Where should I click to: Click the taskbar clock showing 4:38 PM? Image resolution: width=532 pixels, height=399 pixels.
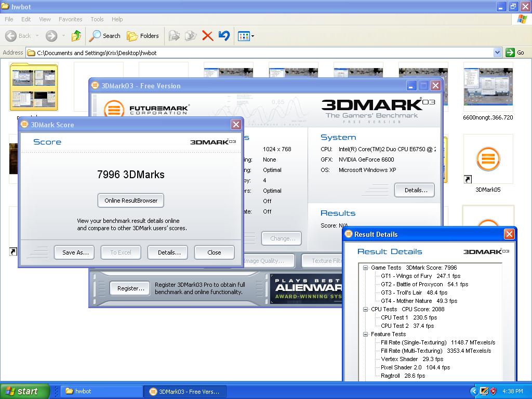(x=513, y=391)
